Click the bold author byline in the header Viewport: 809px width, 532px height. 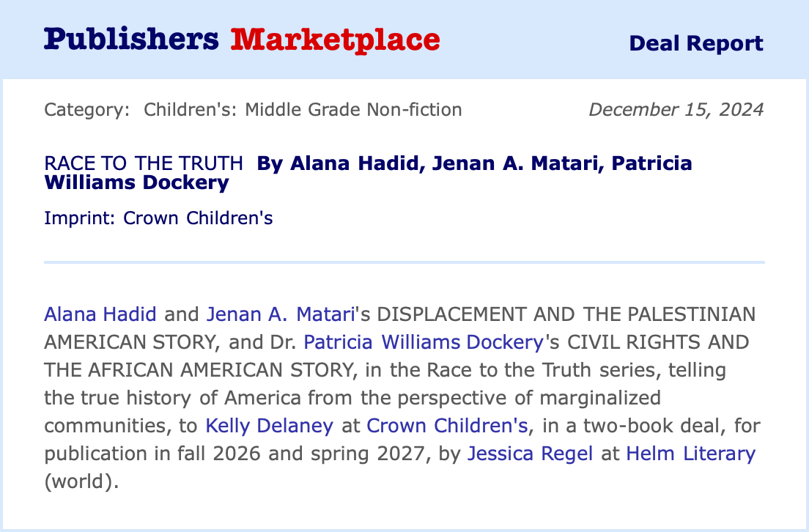(x=474, y=163)
